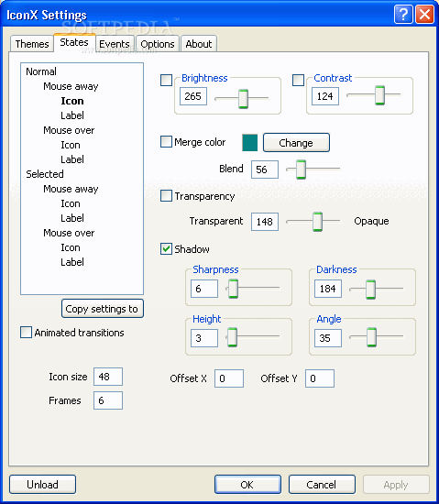
Task: Enable Animated transitions checkbox
Action: coord(26,332)
